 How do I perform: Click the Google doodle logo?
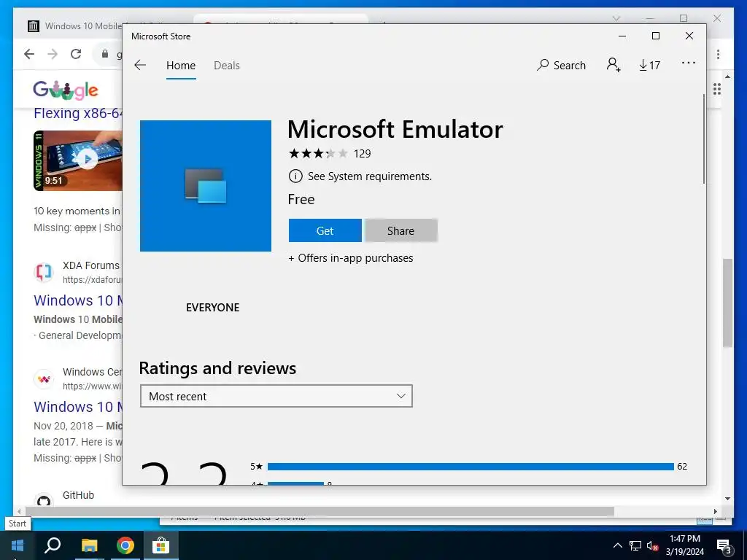tap(65, 90)
